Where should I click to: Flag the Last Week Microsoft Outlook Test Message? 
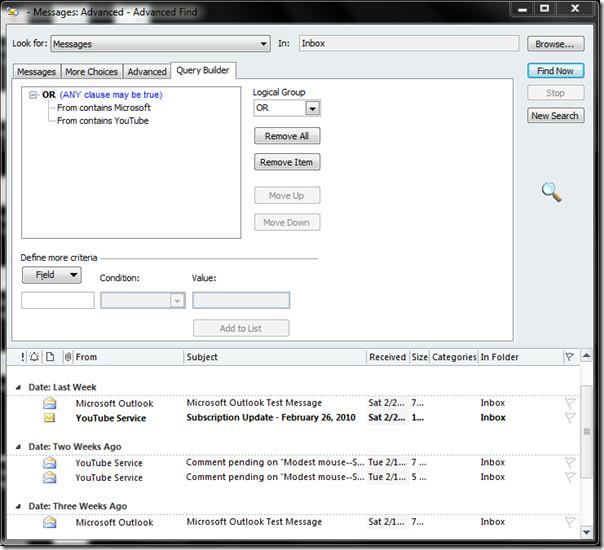(570, 403)
